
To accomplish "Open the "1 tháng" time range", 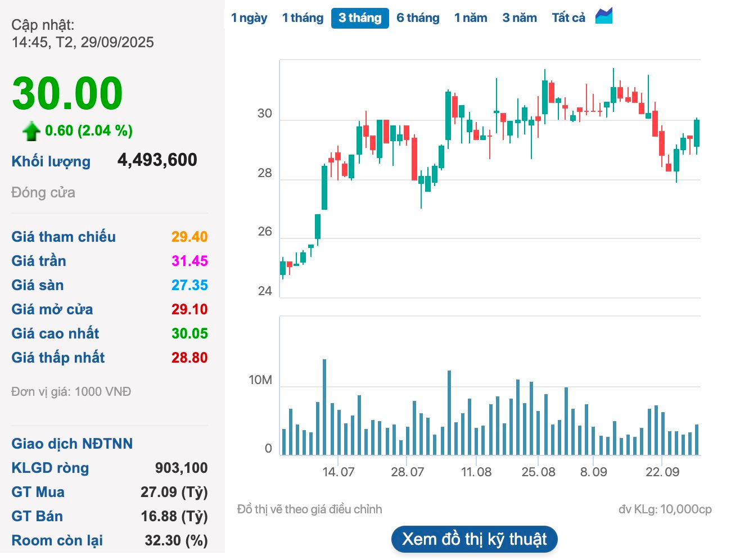I will pyautogui.click(x=302, y=17).
